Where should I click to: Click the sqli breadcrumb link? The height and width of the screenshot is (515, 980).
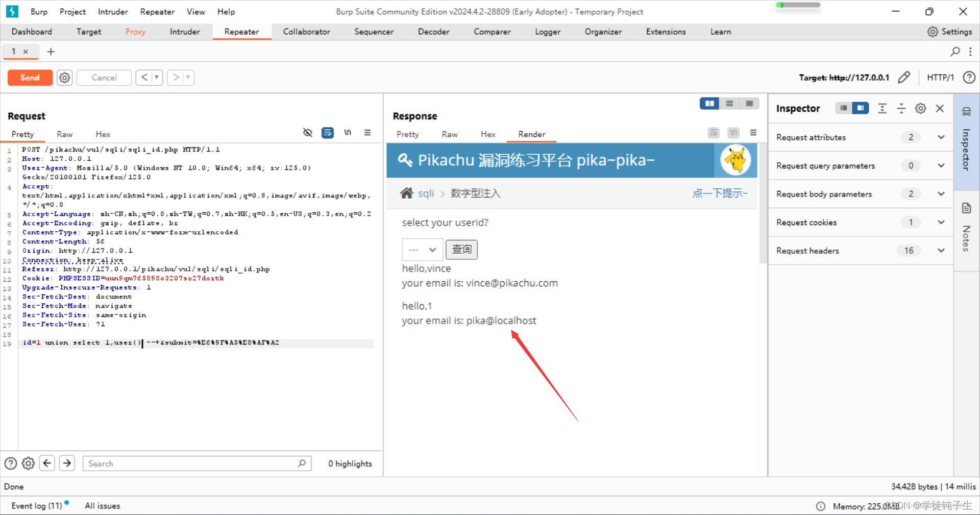point(426,193)
